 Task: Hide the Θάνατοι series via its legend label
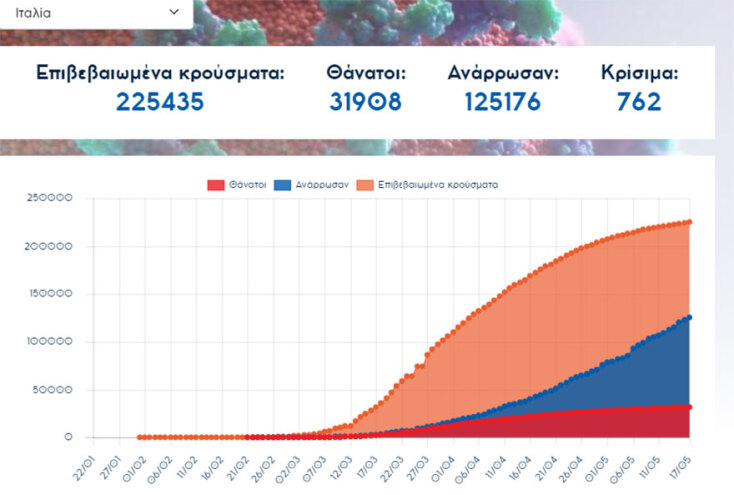247,185
